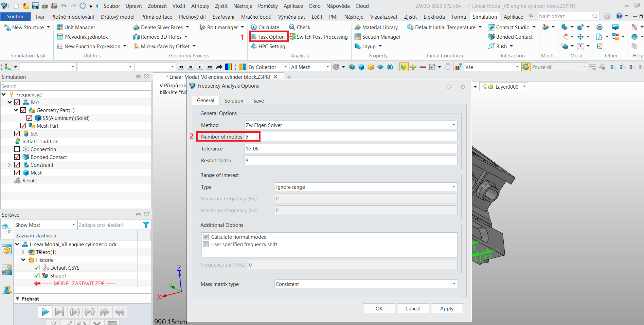Open Bolt manager tool
Screen dimensions: 644x325
tap(218, 27)
